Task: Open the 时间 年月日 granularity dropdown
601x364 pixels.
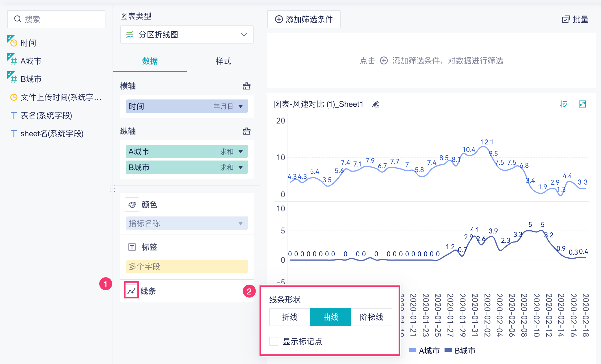Action: click(x=241, y=107)
